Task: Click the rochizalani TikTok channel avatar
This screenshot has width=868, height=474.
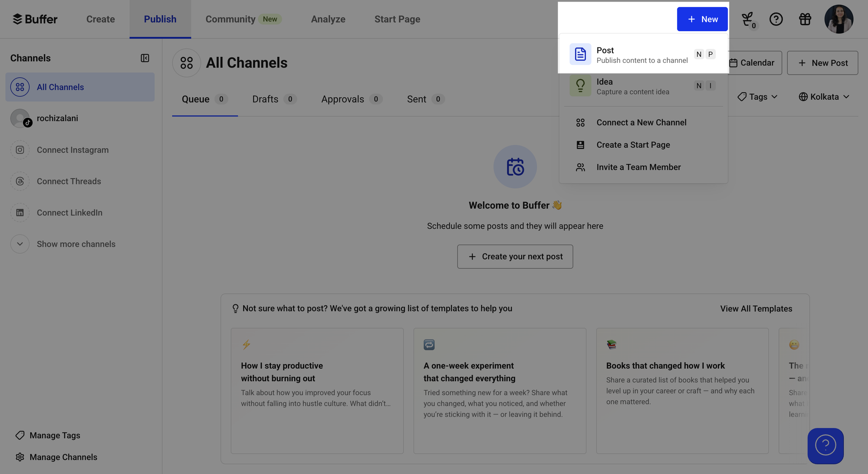Action: pyautogui.click(x=20, y=118)
